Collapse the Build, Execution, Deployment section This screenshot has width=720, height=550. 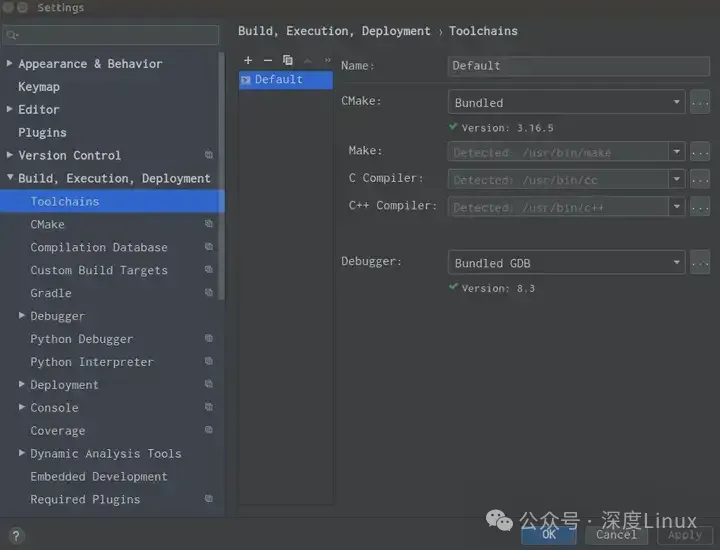(x=10, y=179)
